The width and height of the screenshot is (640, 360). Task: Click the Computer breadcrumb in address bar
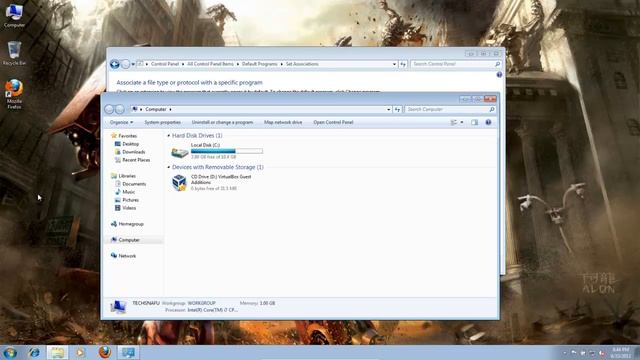tap(156, 109)
